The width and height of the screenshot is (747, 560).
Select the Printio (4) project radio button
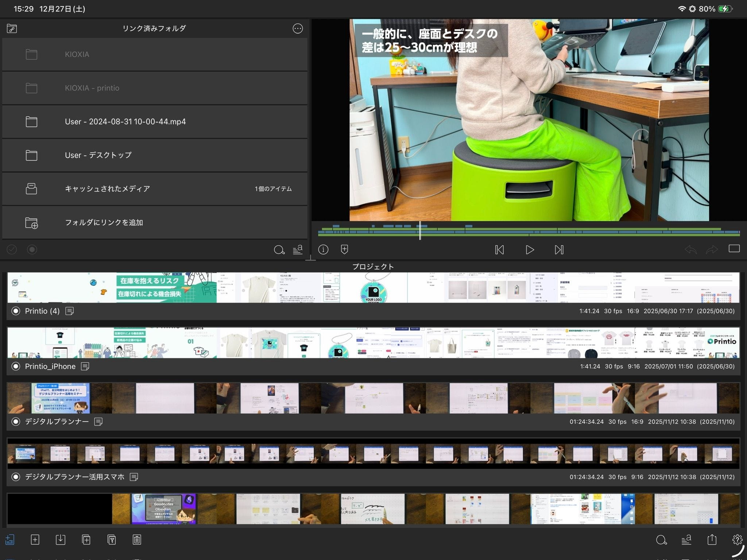[x=16, y=311]
